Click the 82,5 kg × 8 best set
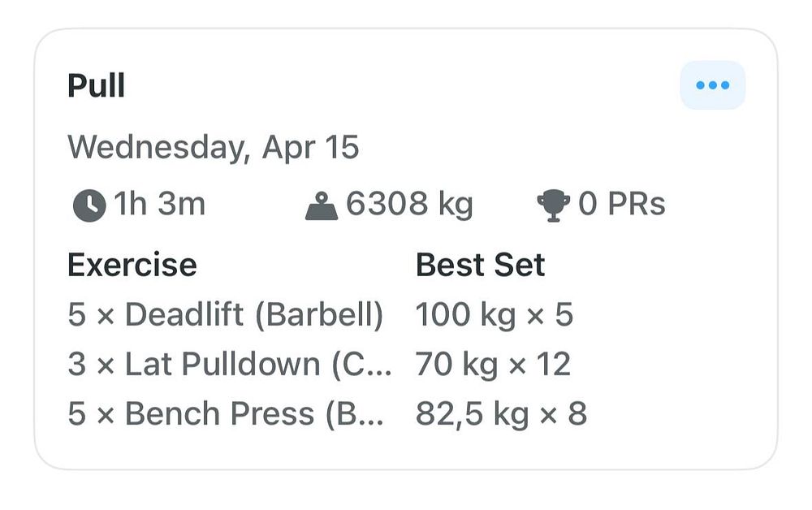Screen dimensions: 812x510 (x=501, y=414)
